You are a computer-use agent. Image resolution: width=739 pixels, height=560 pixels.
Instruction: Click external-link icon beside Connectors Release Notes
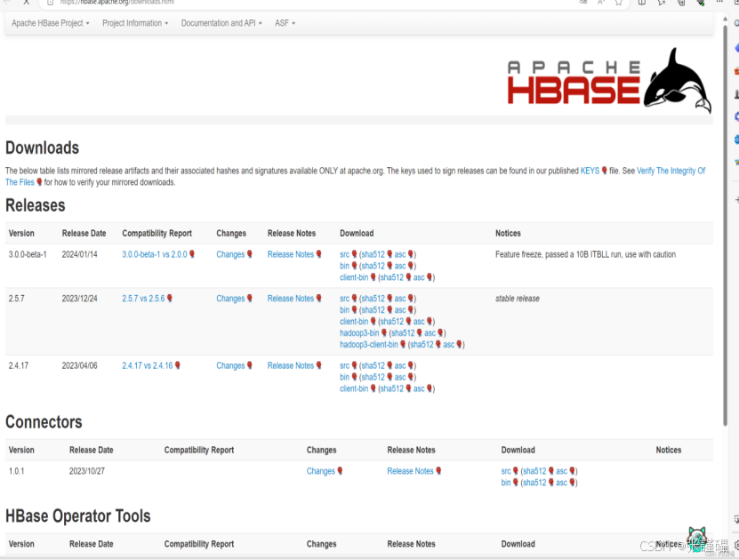(x=438, y=470)
